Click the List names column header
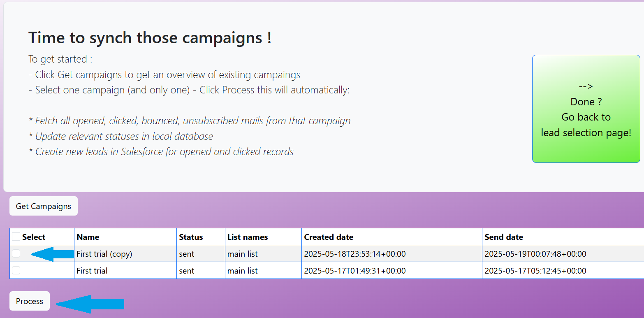Viewport: 644px width, 318px height. click(247, 237)
